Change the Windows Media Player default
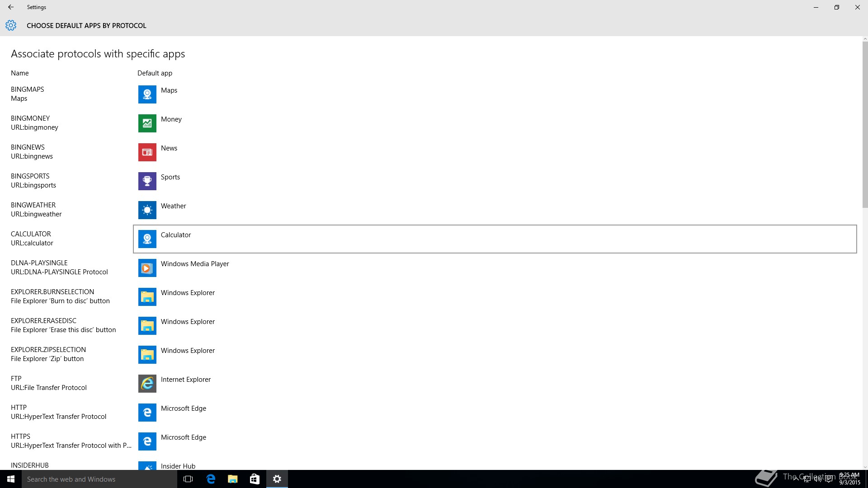 click(495, 268)
